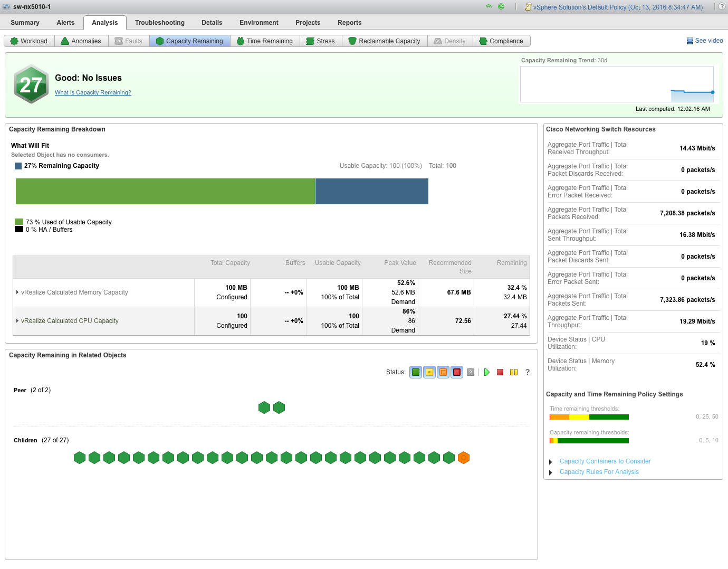Toggle the green status filter
The height and width of the screenshot is (569, 728).
tap(416, 372)
